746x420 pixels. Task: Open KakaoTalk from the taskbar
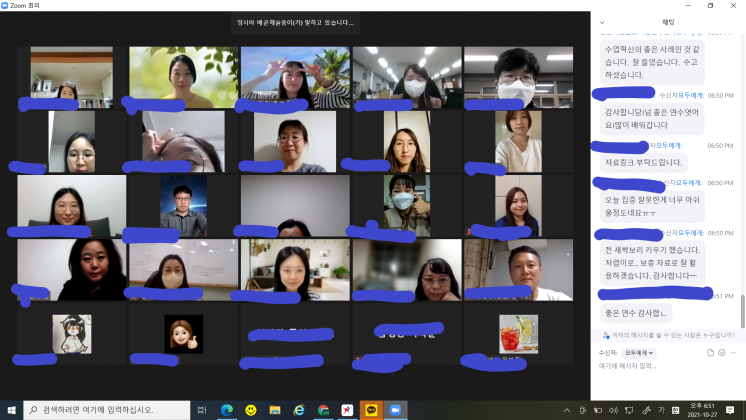(371, 410)
